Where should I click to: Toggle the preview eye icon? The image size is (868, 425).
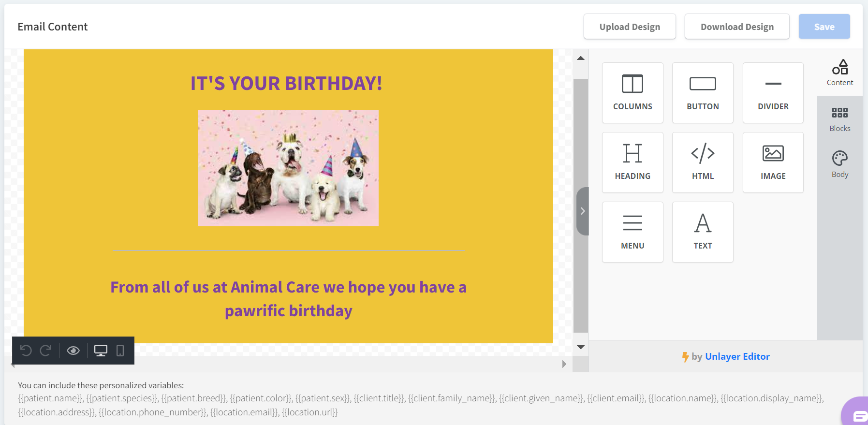click(x=73, y=351)
